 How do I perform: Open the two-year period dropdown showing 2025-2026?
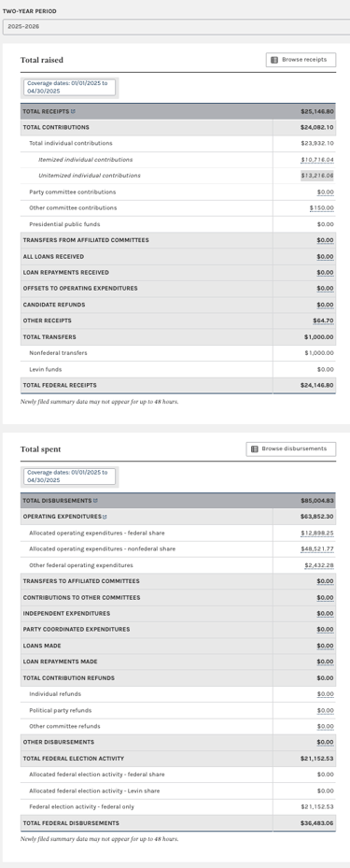click(x=175, y=26)
